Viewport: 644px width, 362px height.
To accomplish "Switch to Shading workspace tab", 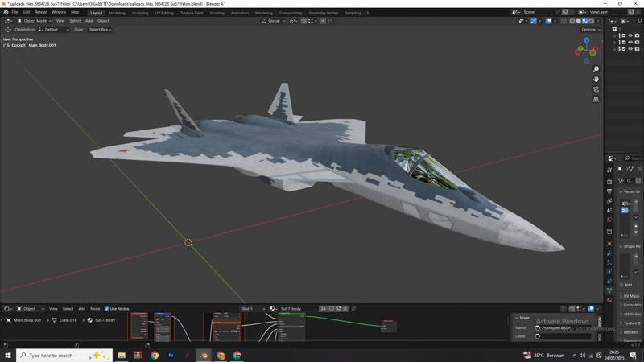I will coord(217,13).
